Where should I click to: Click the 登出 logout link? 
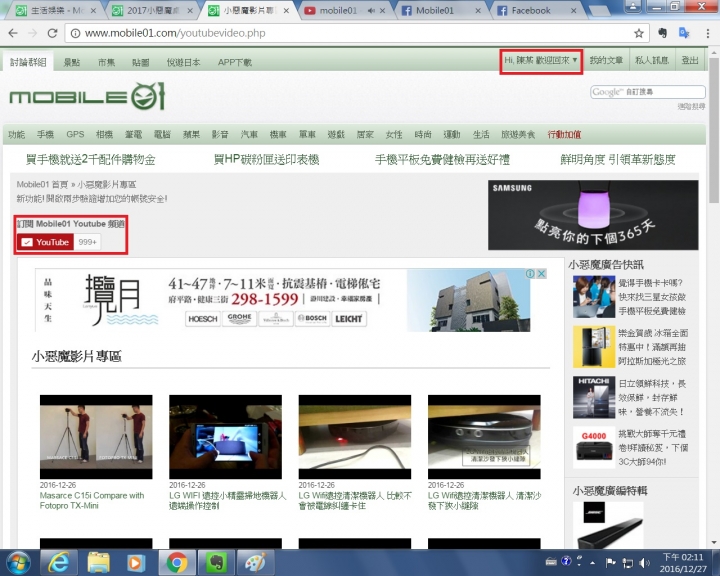click(690, 60)
